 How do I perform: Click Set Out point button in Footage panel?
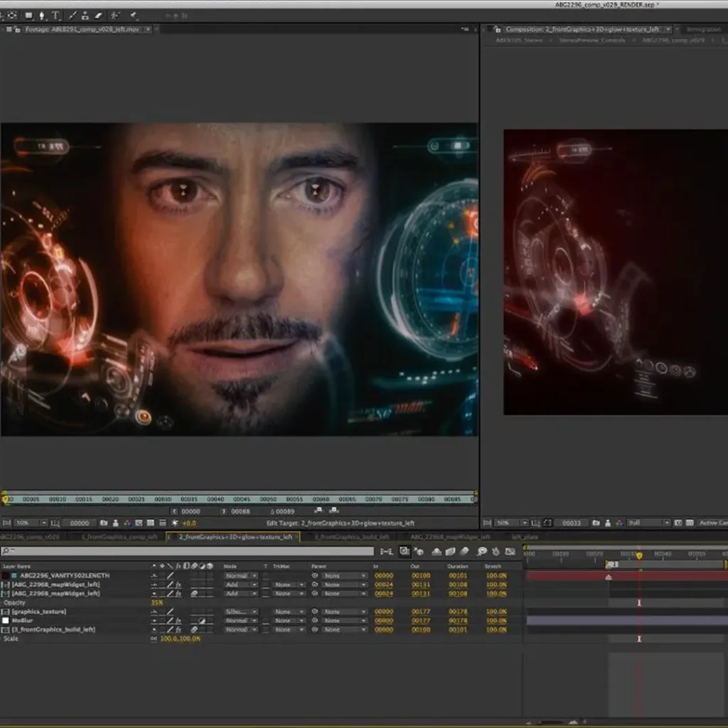pos(223,511)
